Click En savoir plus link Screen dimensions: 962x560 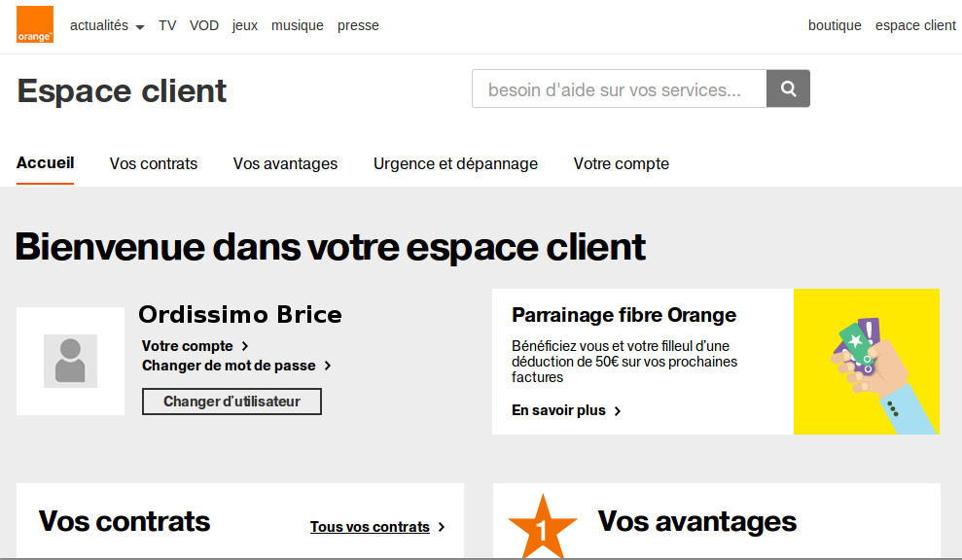tap(559, 410)
